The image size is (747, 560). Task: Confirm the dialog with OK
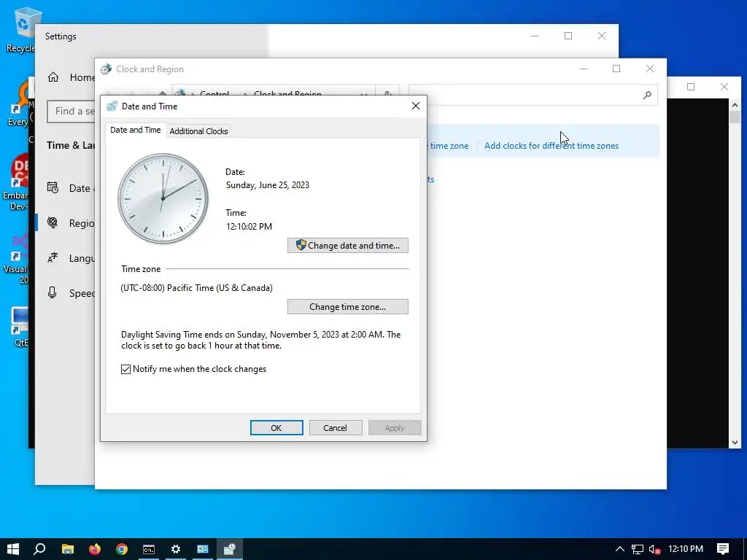pyautogui.click(x=276, y=427)
